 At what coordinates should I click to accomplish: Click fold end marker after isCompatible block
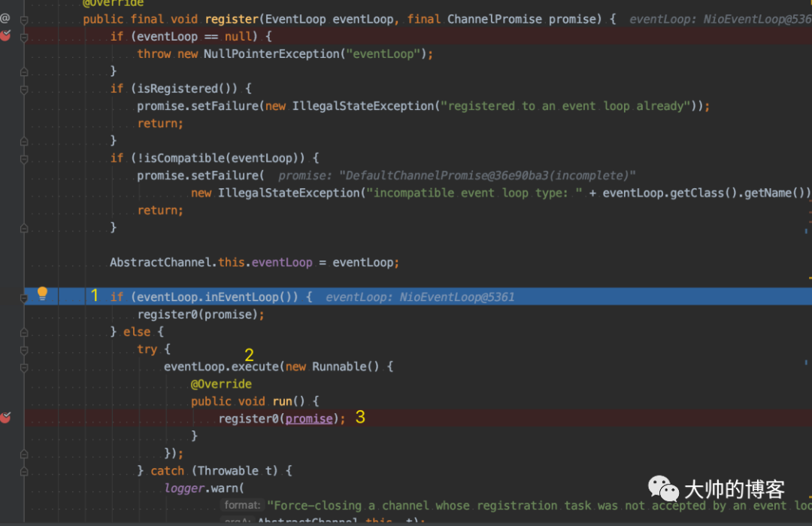(24, 228)
